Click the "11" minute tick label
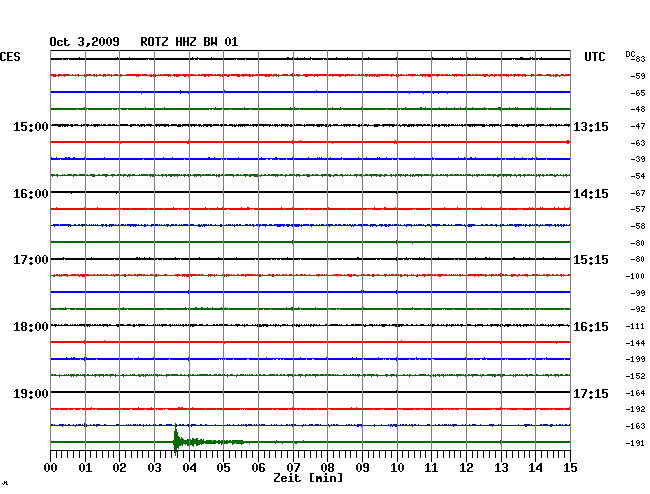The height and width of the screenshot is (494, 650). click(431, 468)
